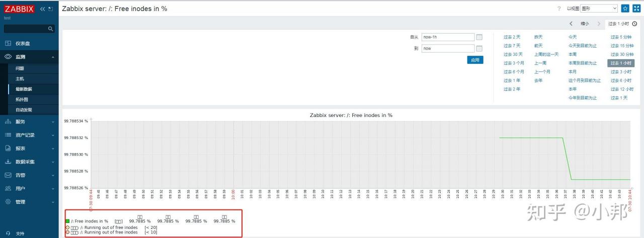Screen dimensions: 644x238
Task: Click green legend swatch for Free inodes
Action: coord(67,221)
